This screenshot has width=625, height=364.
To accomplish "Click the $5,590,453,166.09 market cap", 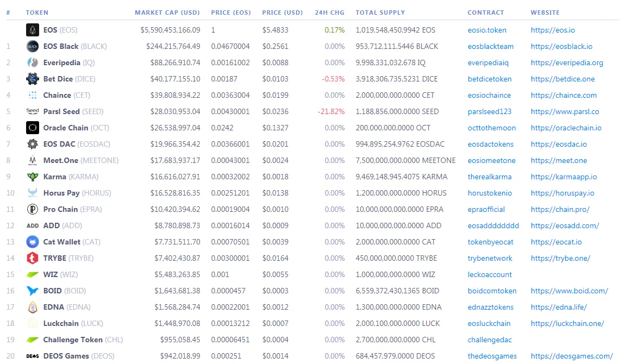I will [x=170, y=30].
